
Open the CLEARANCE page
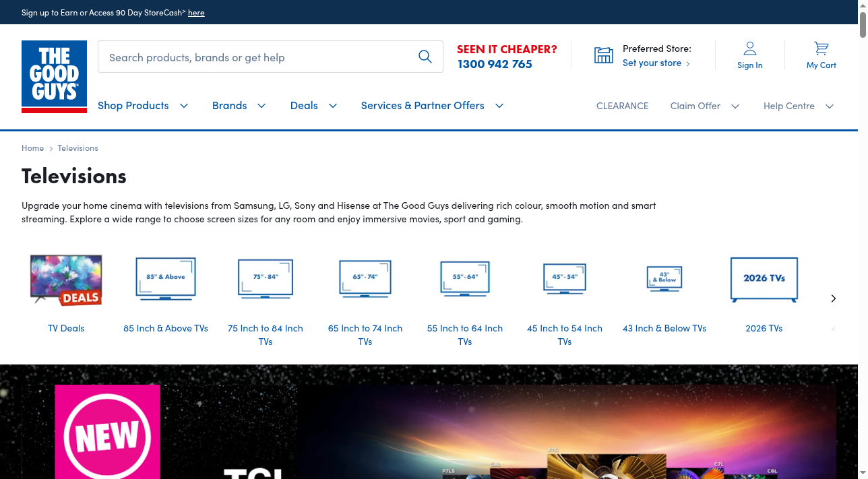(x=623, y=106)
